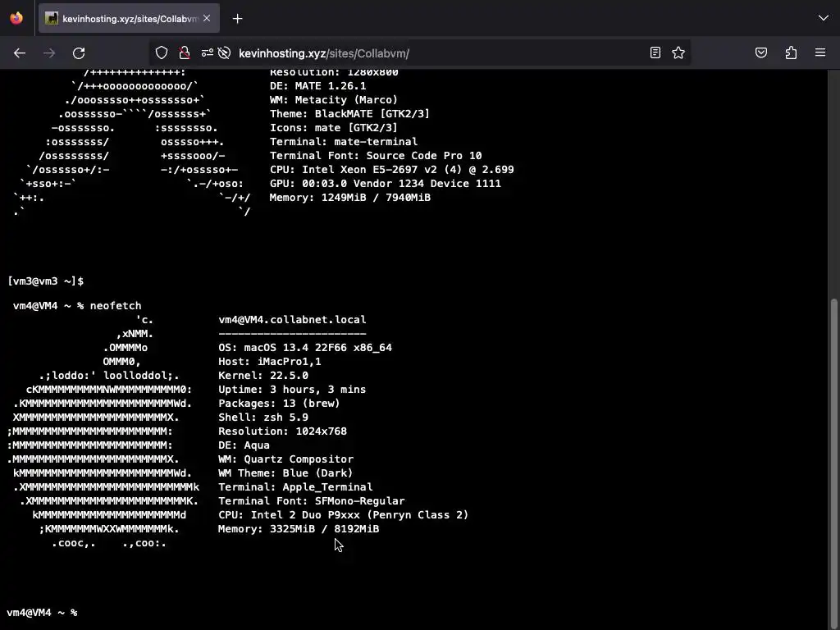The width and height of the screenshot is (840, 630).
Task: Reload the current page
Action: click(x=79, y=53)
